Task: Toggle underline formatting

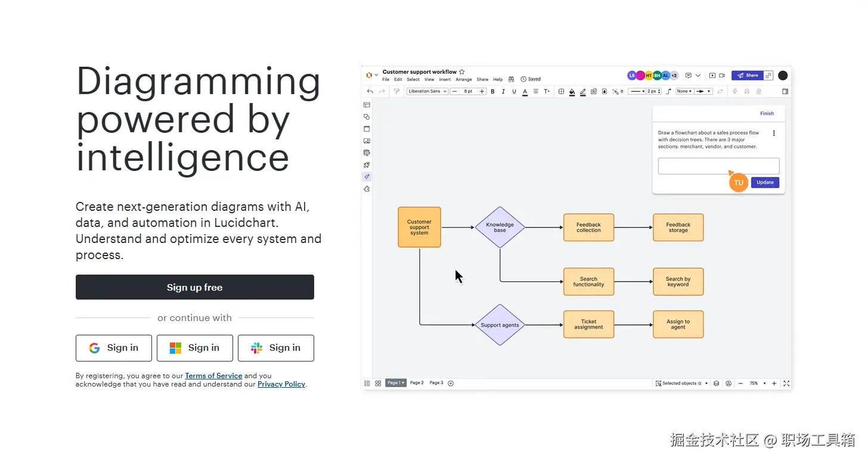Action: (x=514, y=91)
